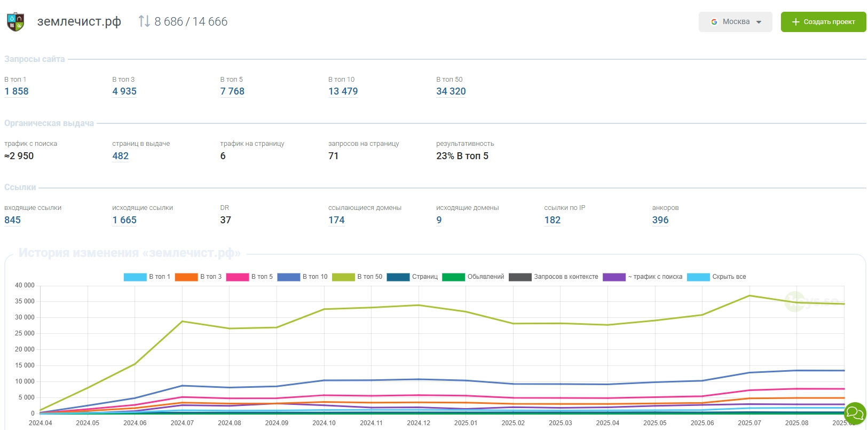The width and height of the screenshot is (868, 430).
Task: Click the dropdown arrow next to Москва
Action: pos(759,22)
